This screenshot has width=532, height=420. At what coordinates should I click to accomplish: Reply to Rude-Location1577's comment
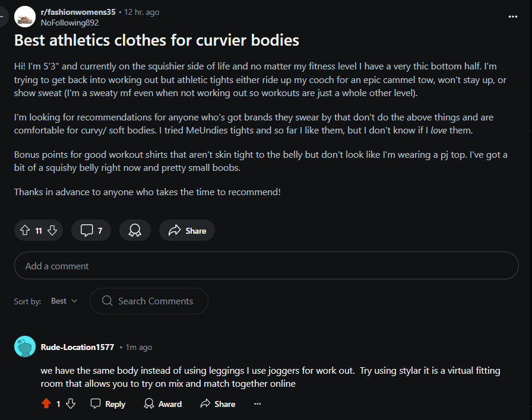pyautogui.click(x=108, y=404)
